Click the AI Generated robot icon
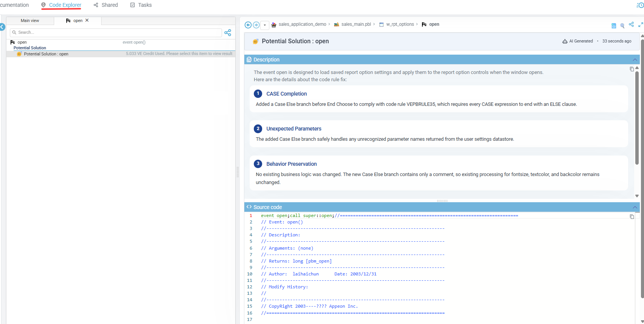The height and width of the screenshot is (324, 644). click(x=565, y=41)
